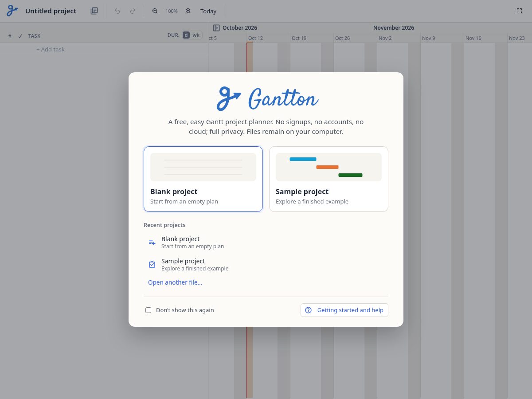Viewport: 532px width, 399px height.
Task: Zoom out with the minus magnifier
Action: (x=155, y=11)
